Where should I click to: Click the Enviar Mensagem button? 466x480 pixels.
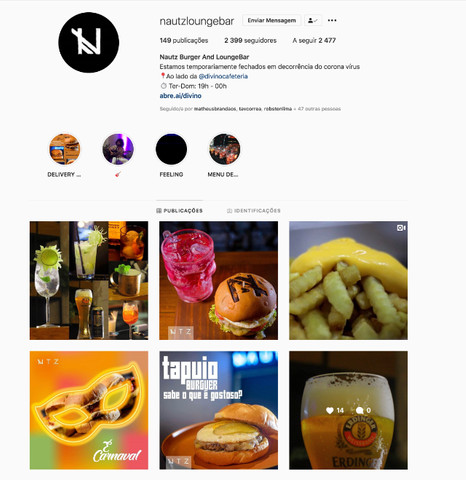[x=272, y=20]
